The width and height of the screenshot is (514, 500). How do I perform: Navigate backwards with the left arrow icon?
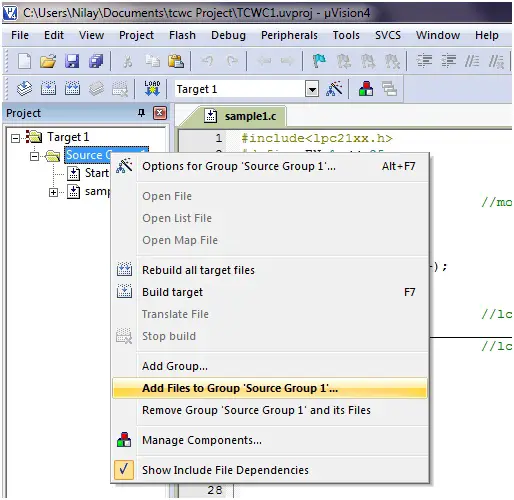click(x=265, y=61)
